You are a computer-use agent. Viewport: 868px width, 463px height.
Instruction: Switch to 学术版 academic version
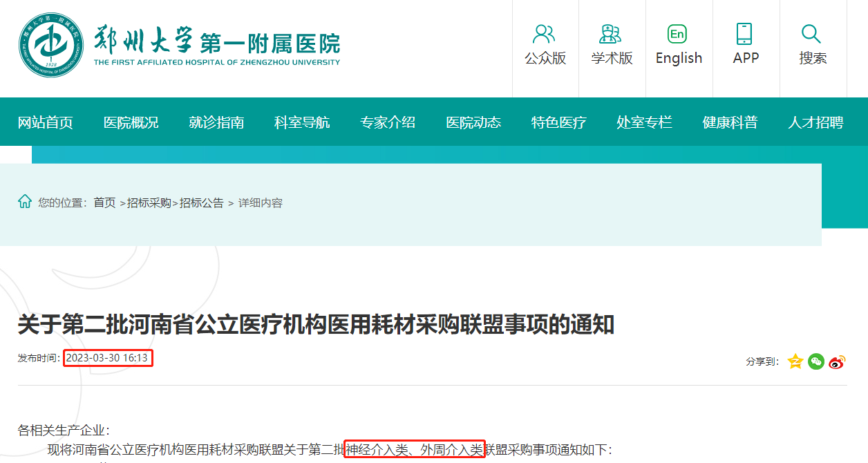click(612, 46)
